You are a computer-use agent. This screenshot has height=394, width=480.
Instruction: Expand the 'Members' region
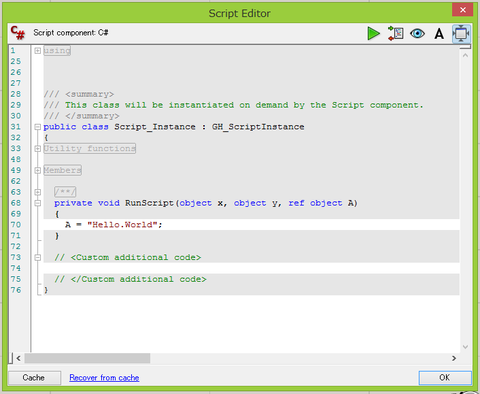(38, 170)
